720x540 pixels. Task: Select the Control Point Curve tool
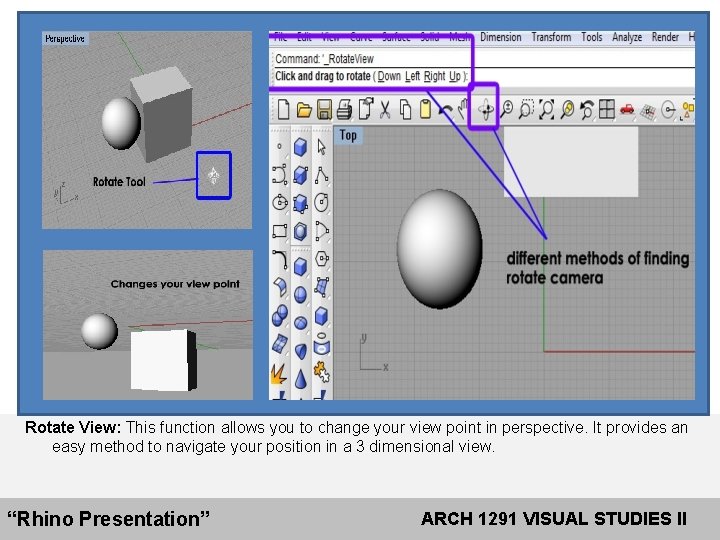280,175
